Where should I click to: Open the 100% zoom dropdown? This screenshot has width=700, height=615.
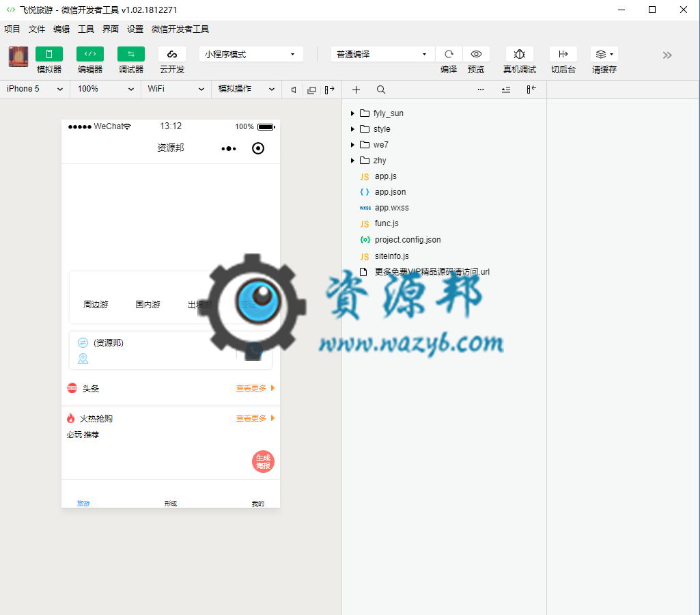(105, 89)
